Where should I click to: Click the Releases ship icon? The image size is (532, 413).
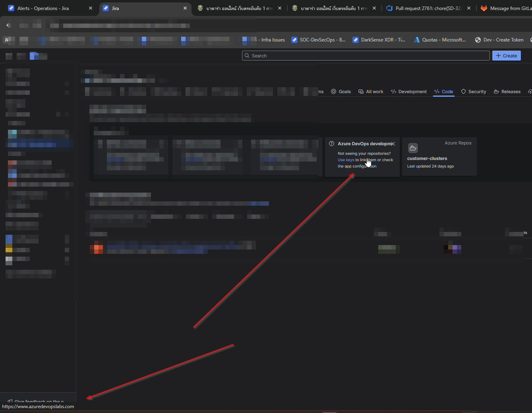pyautogui.click(x=496, y=91)
